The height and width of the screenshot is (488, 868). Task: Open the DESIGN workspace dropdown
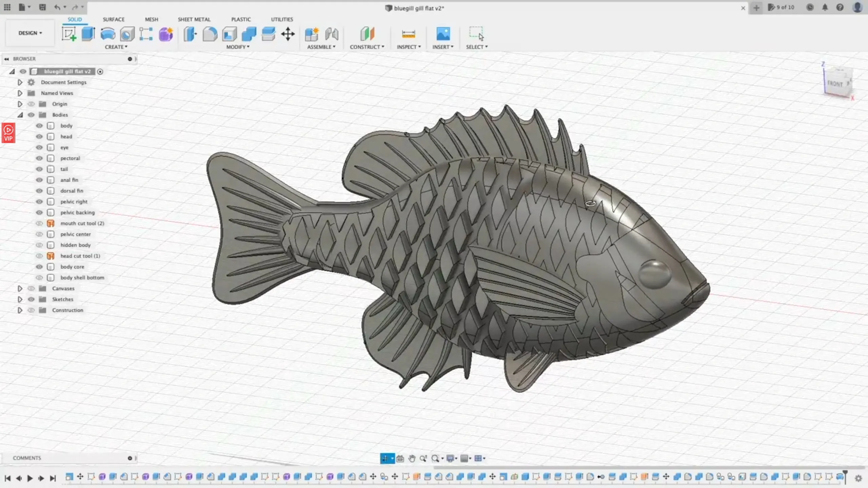pos(30,33)
